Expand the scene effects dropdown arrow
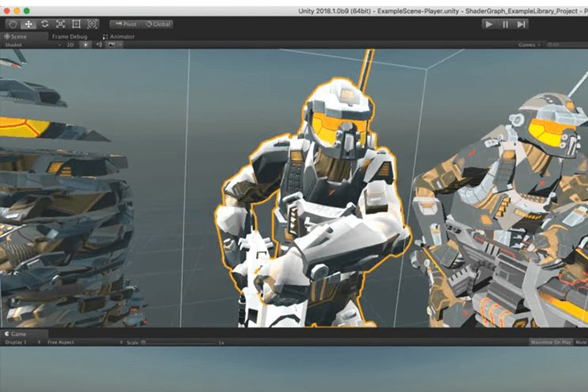This screenshot has width=588, height=392. tap(120, 44)
